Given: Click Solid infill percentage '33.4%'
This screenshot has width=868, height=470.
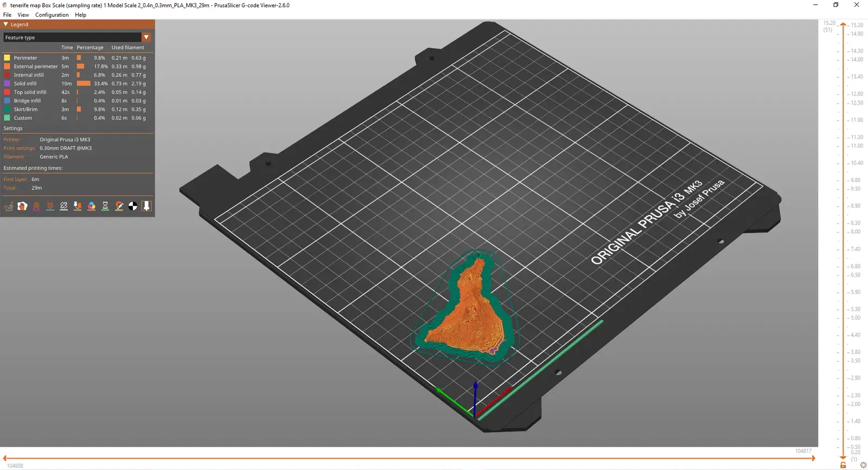Looking at the screenshot, I should pyautogui.click(x=101, y=83).
